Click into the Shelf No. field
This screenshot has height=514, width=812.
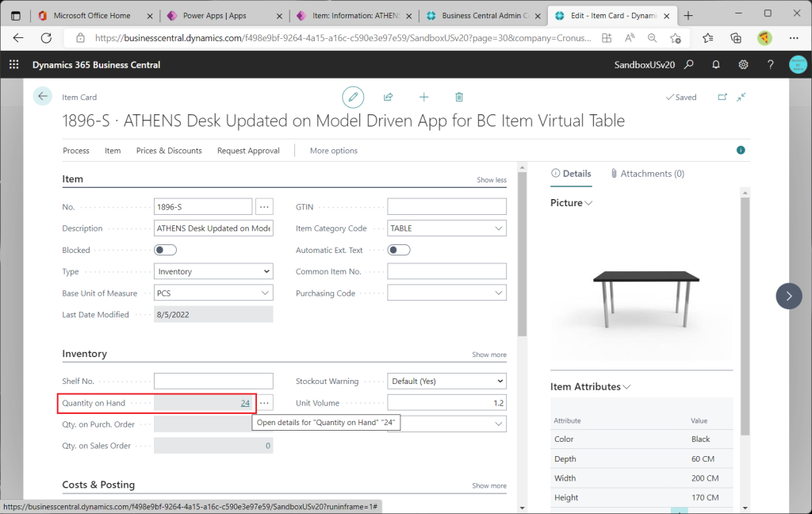(213, 381)
